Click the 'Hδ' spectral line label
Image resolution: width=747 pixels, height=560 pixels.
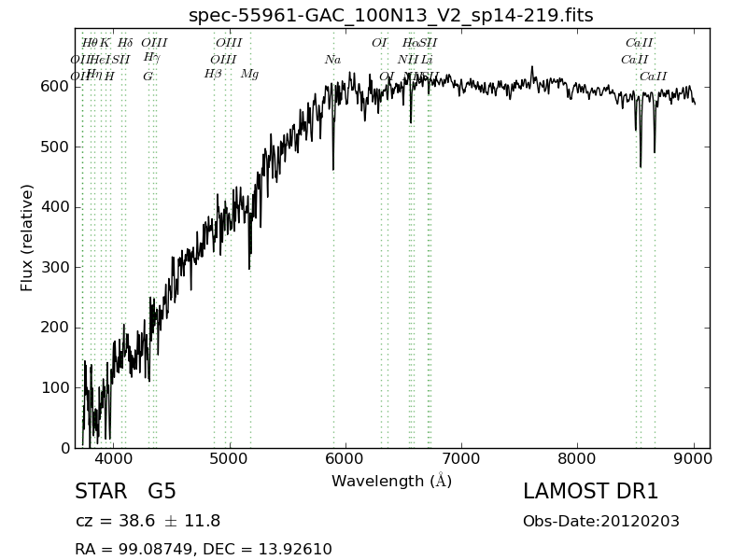tap(125, 43)
